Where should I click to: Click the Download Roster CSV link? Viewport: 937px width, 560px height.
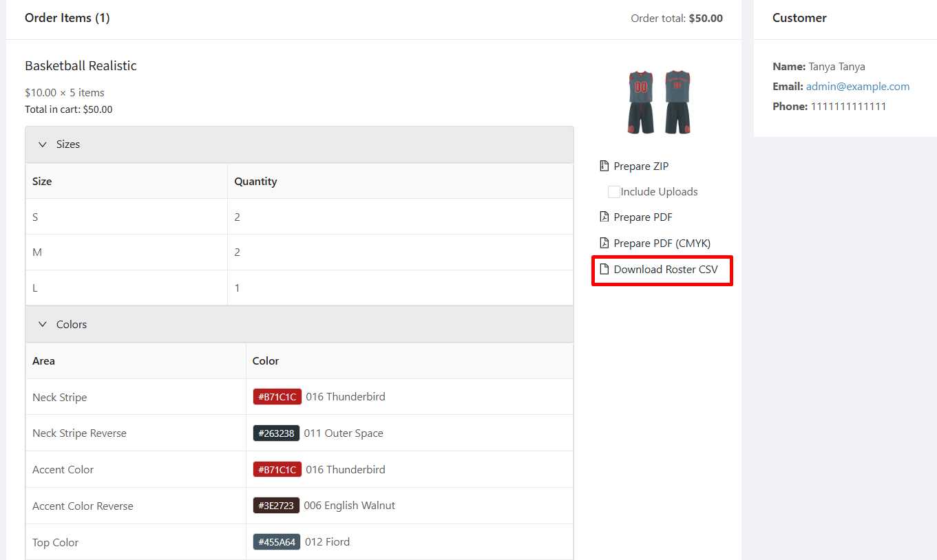click(x=665, y=269)
